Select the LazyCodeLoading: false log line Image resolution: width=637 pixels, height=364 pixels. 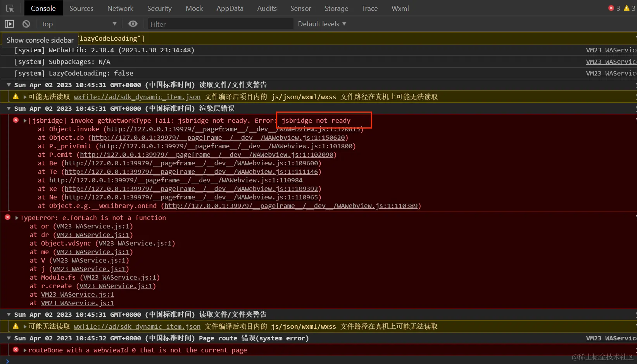pos(74,73)
